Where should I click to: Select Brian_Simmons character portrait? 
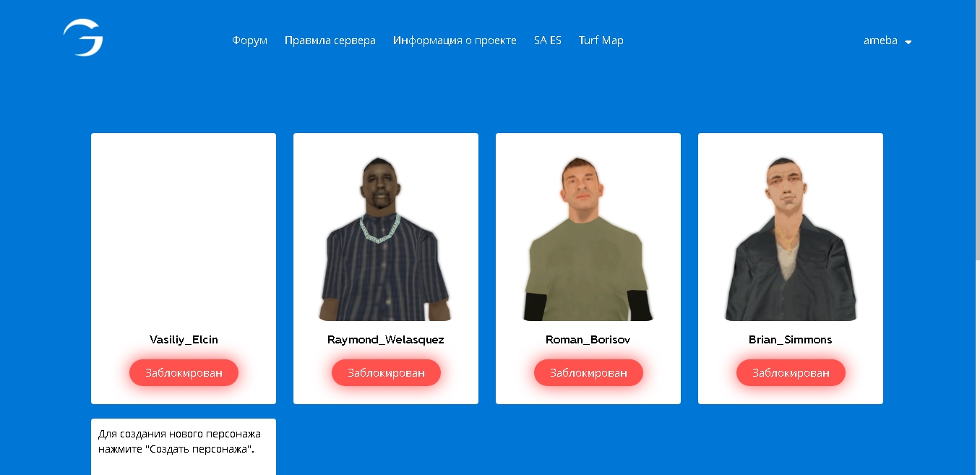(x=791, y=239)
